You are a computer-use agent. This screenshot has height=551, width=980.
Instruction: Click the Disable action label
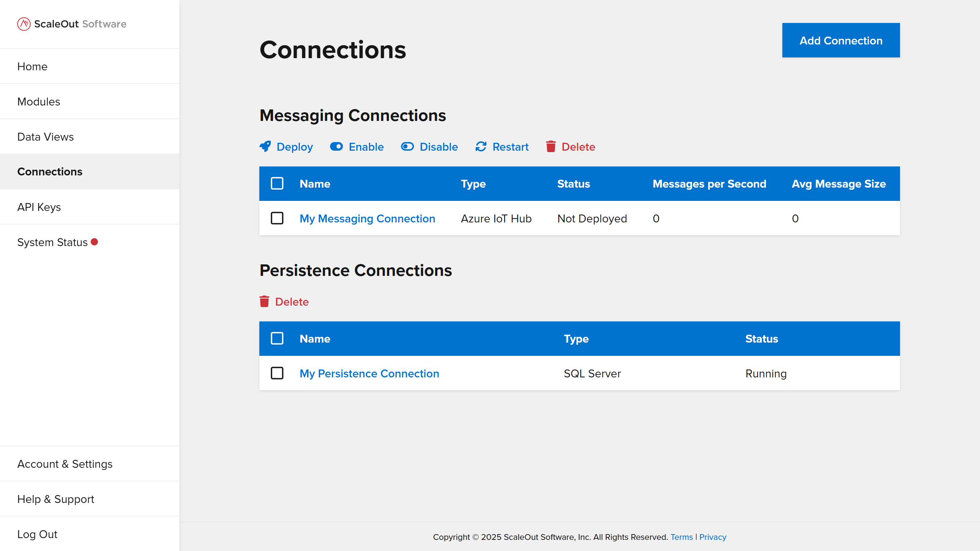click(x=439, y=147)
